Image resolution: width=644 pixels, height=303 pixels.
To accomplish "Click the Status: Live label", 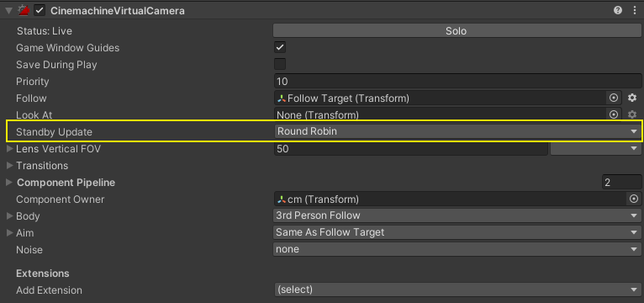I will (44, 31).
